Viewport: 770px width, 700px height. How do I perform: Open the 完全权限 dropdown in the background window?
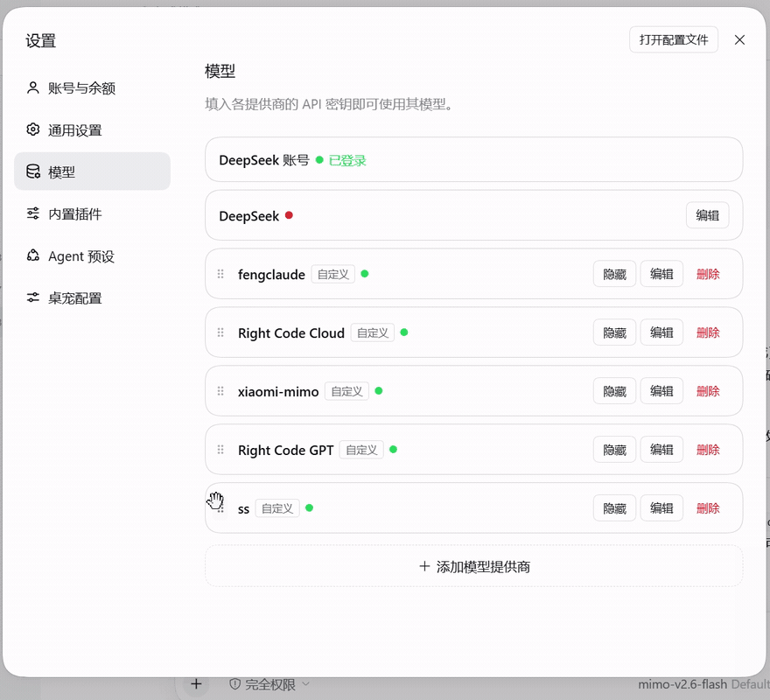pyautogui.click(x=269, y=684)
